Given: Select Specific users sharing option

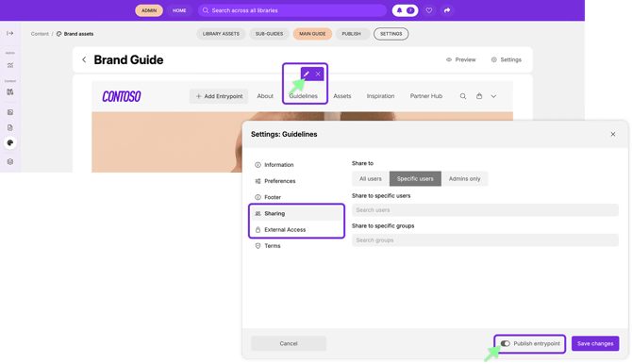Looking at the screenshot, I should (415, 178).
